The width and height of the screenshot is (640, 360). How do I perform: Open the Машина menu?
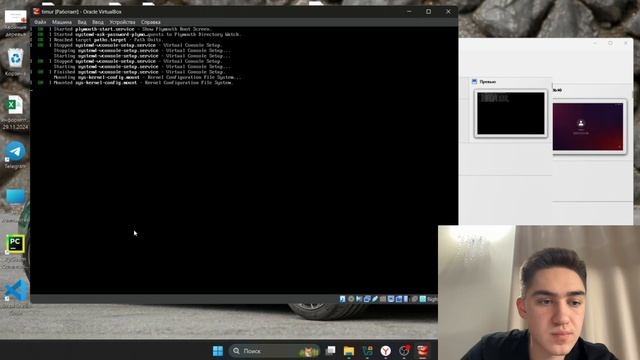(x=62, y=22)
